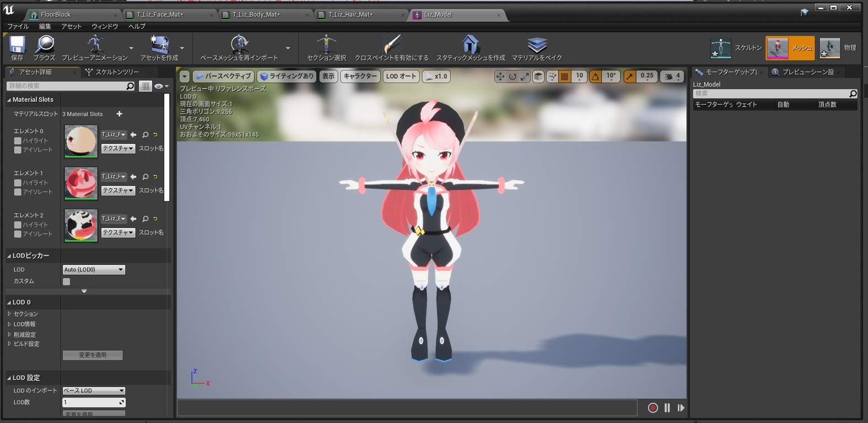Open the ファイル menu
The width and height of the screenshot is (868, 423).
[x=18, y=26]
